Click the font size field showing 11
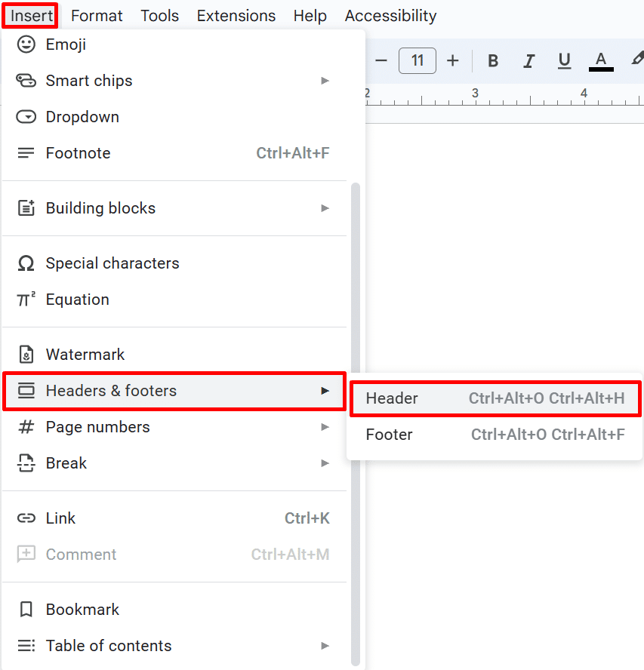This screenshot has height=670, width=644. pos(418,61)
